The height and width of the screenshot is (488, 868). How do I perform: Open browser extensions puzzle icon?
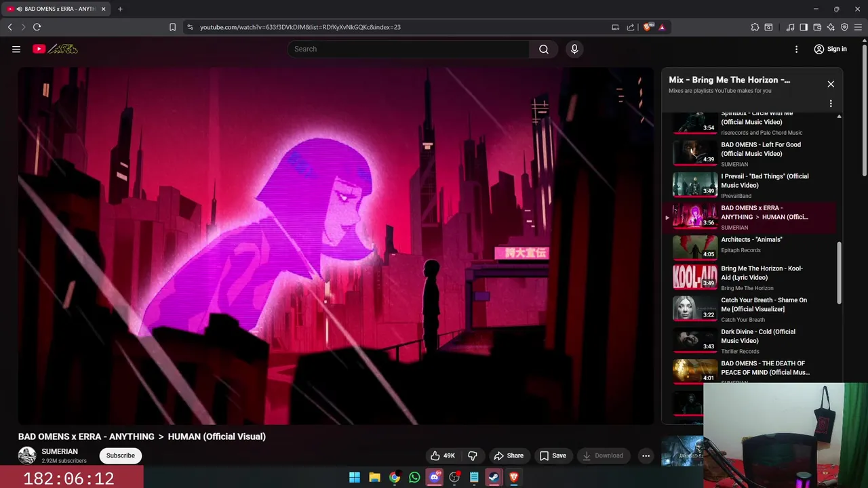click(755, 27)
